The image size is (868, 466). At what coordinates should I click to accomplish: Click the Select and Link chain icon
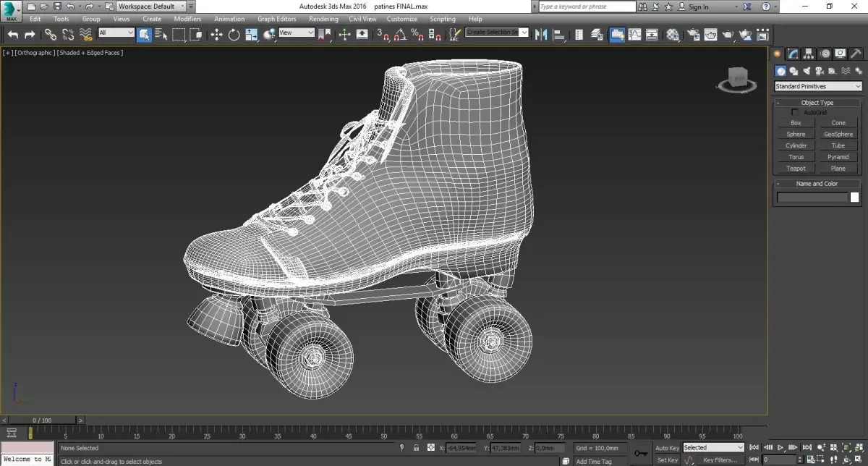(x=50, y=34)
